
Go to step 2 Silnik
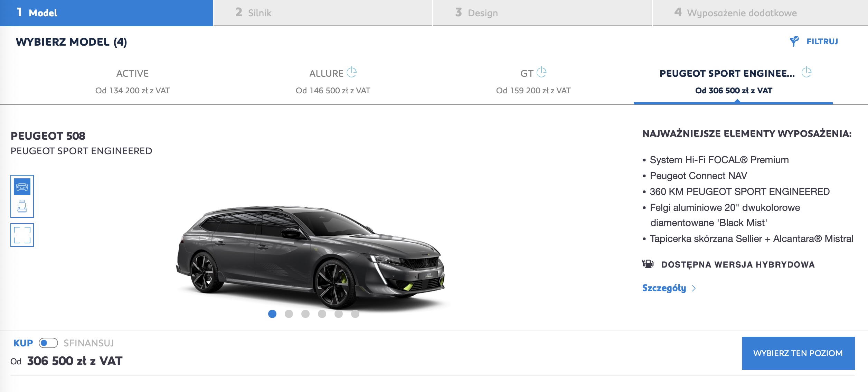pyautogui.click(x=323, y=13)
